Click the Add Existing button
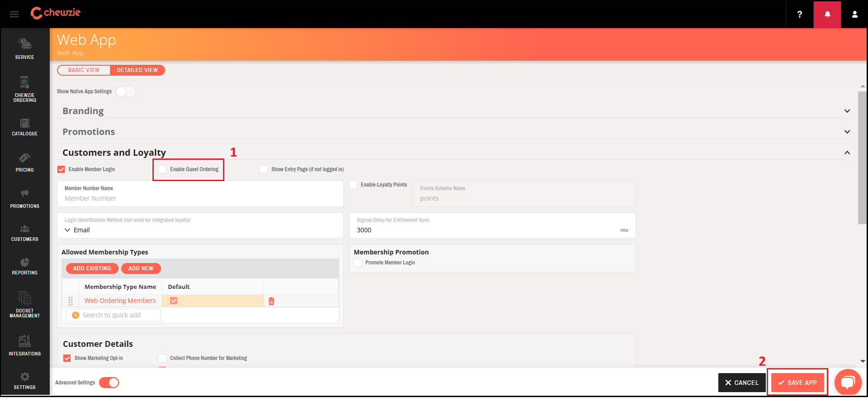The width and height of the screenshot is (868, 398). pos(92,269)
